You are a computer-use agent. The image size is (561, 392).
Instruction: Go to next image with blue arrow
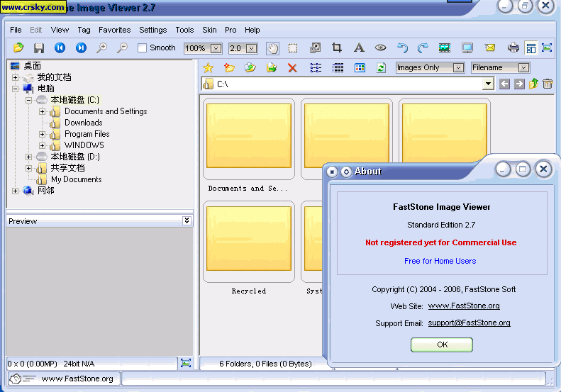pos(81,48)
